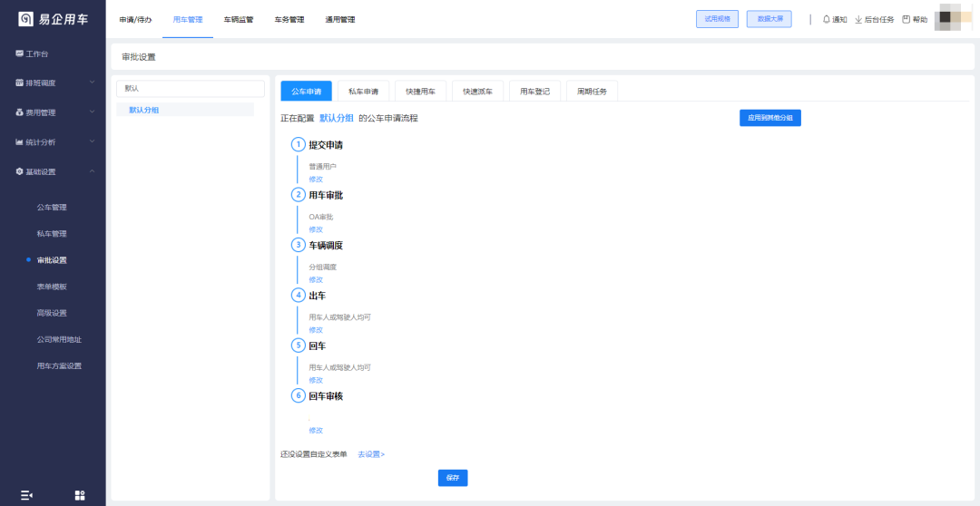Click the 应用到其他分组 button

point(770,118)
